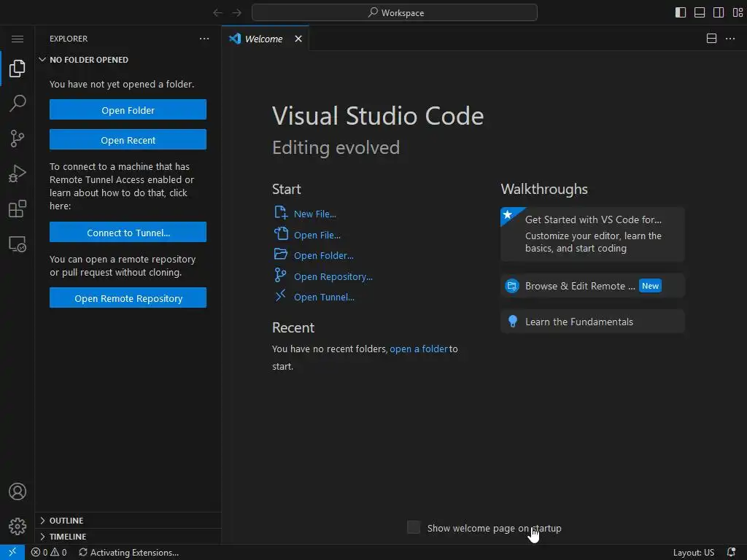Click the Layout: US status bar entry

point(694,553)
